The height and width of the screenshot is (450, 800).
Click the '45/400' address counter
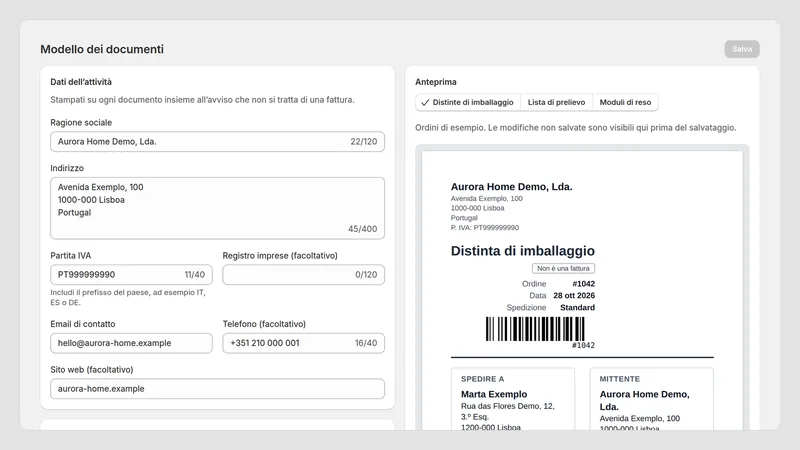[362, 229]
